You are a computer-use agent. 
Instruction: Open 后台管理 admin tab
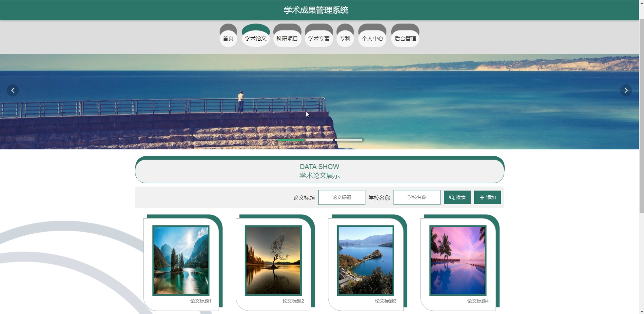[405, 35]
